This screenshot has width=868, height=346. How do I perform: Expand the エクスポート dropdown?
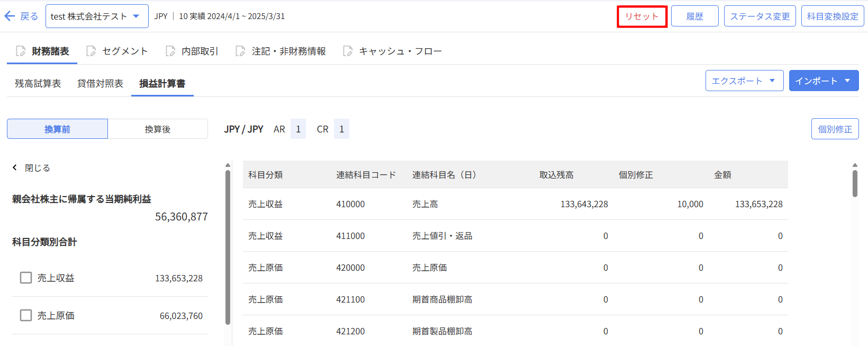pyautogui.click(x=744, y=81)
